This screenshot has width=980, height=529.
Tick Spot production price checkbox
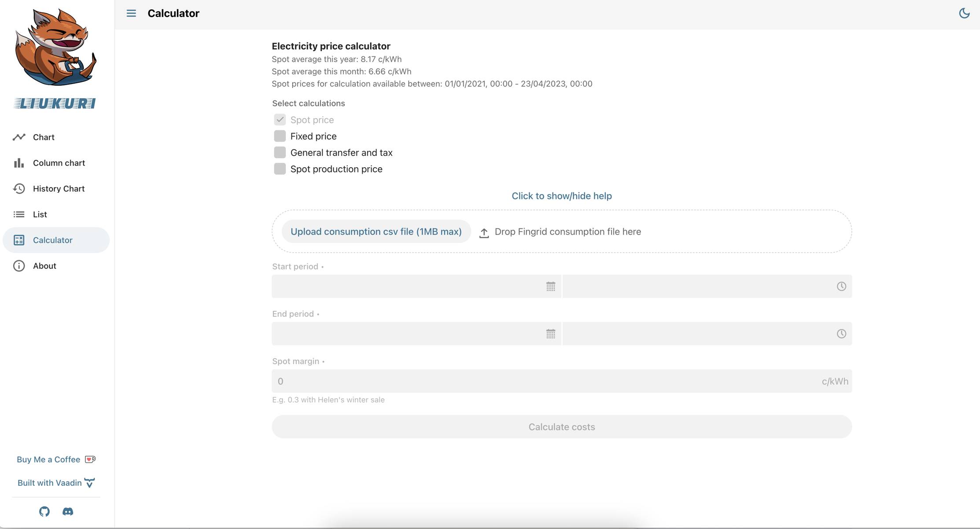pyautogui.click(x=280, y=169)
